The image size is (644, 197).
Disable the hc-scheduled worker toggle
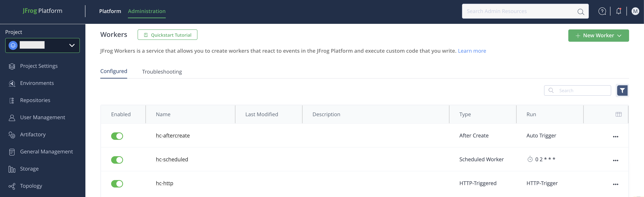click(117, 160)
